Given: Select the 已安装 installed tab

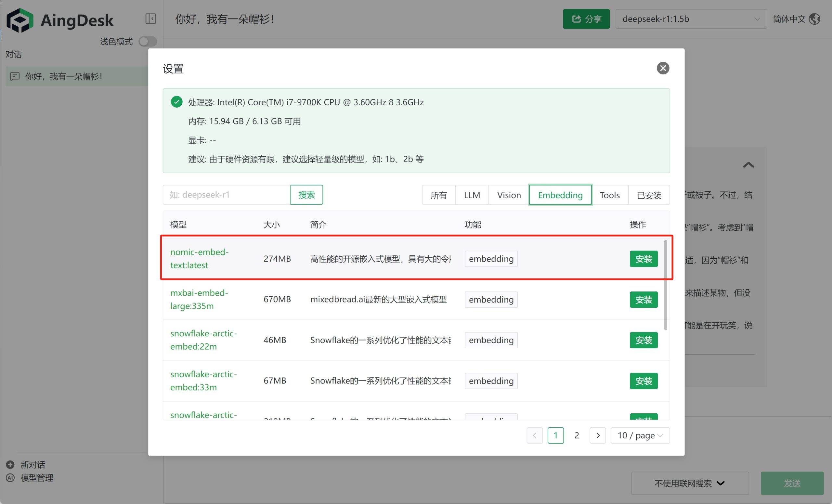Looking at the screenshot, I should pyautogui.click(x=649, y=195).
